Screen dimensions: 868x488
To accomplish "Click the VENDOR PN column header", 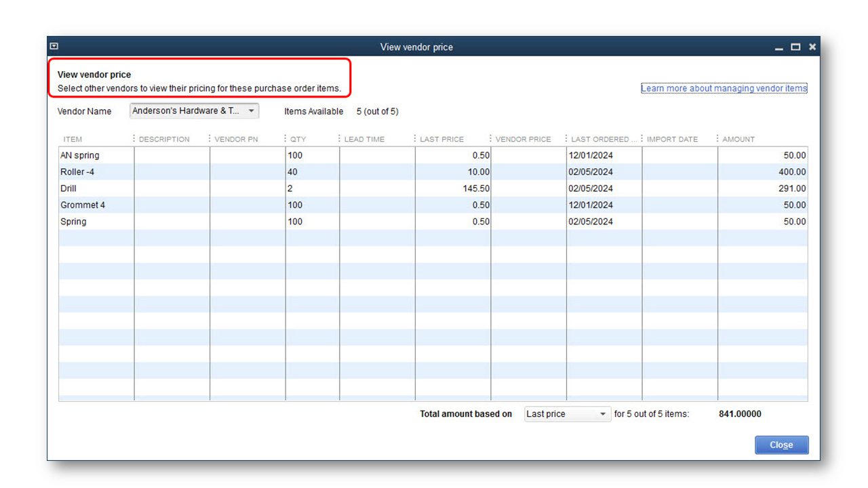I will pyautogui.click(x=236, y=140).
